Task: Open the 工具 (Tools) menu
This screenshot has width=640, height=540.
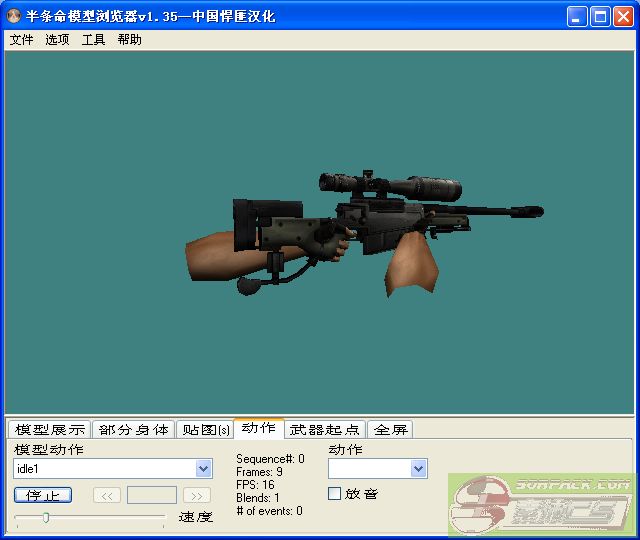Action: point(93,40)
